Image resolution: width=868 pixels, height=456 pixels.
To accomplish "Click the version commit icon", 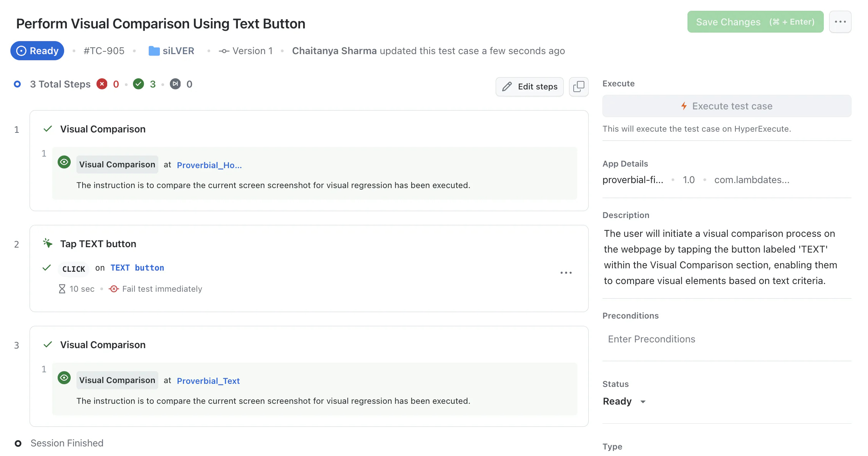I will [224, 51].
